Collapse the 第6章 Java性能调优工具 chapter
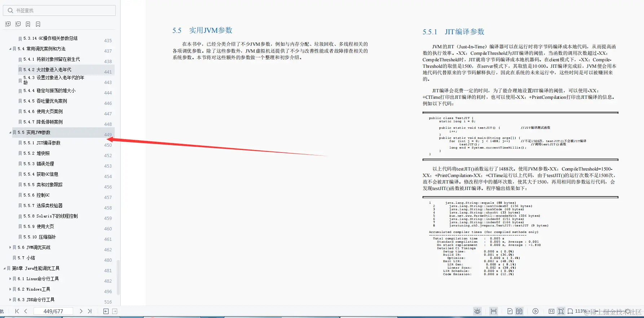The image size is (644, 318). point(4,268)
